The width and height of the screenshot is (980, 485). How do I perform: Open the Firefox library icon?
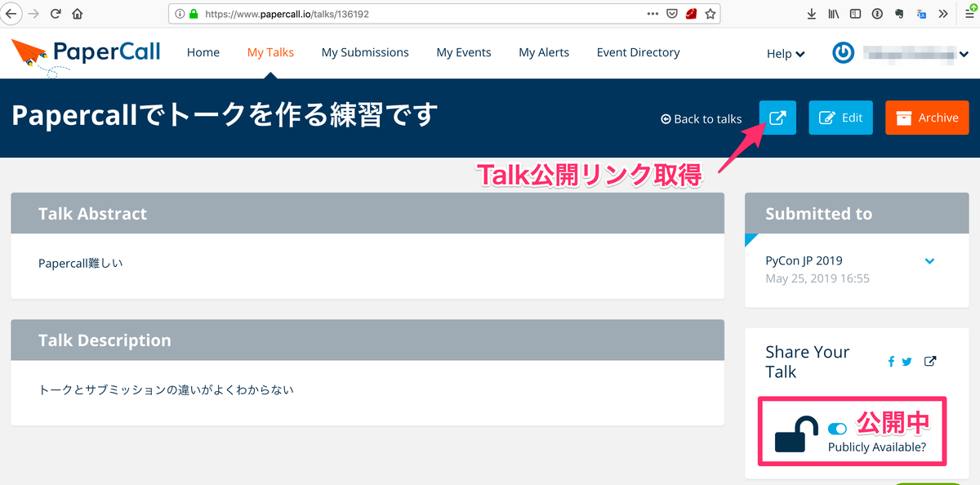click(834, 14)
